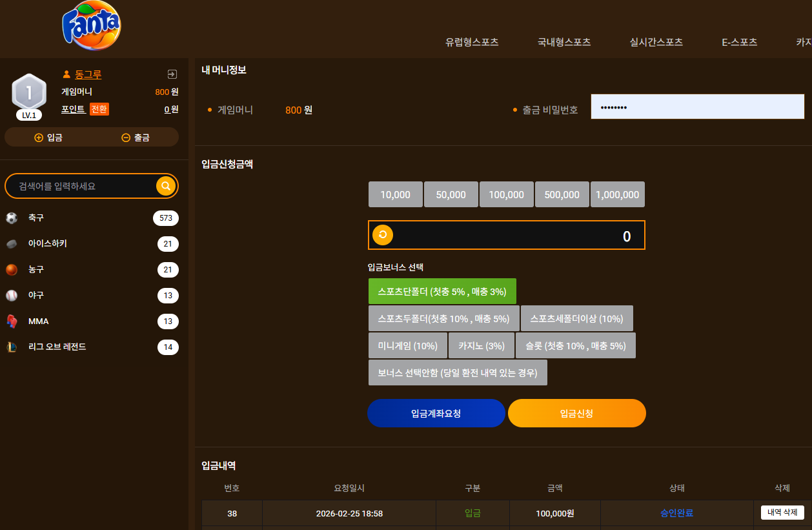Reset the deposit amount with the circular arrow icon
Viewport: 812px width, 530px height.
(x=383, y=235)
